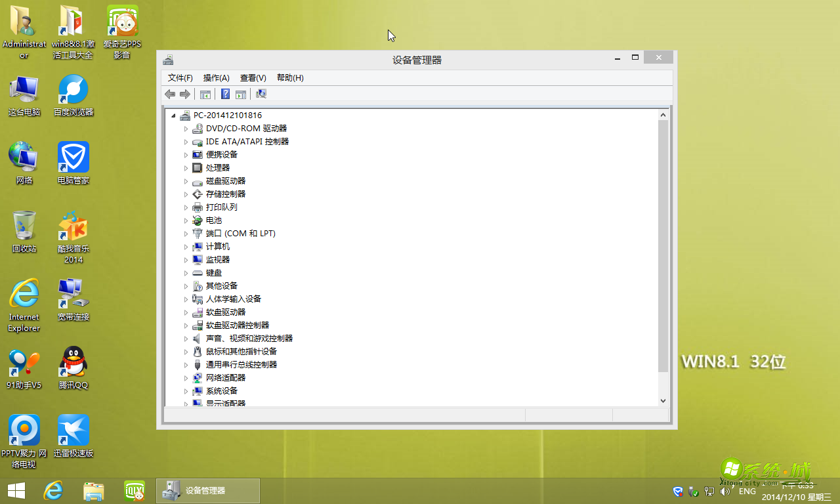Click the iQIYI icon on the taskbar
This screenshot has width=840, height=504.
click(135, 490)
